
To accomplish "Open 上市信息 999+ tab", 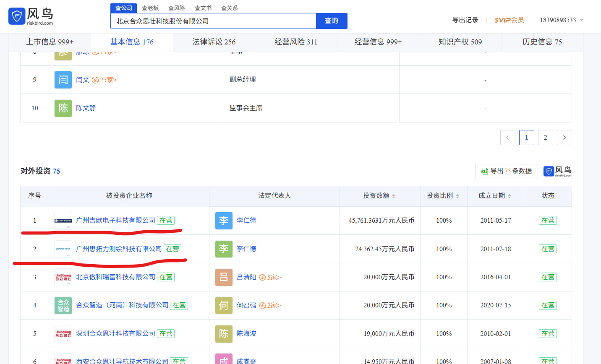I will click(50, 42).
